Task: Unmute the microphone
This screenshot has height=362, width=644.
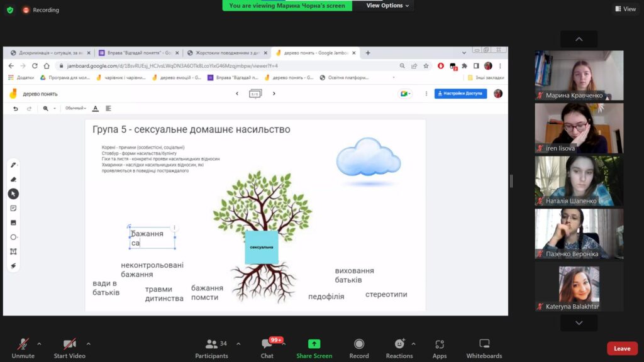Action: coord(23,348)
